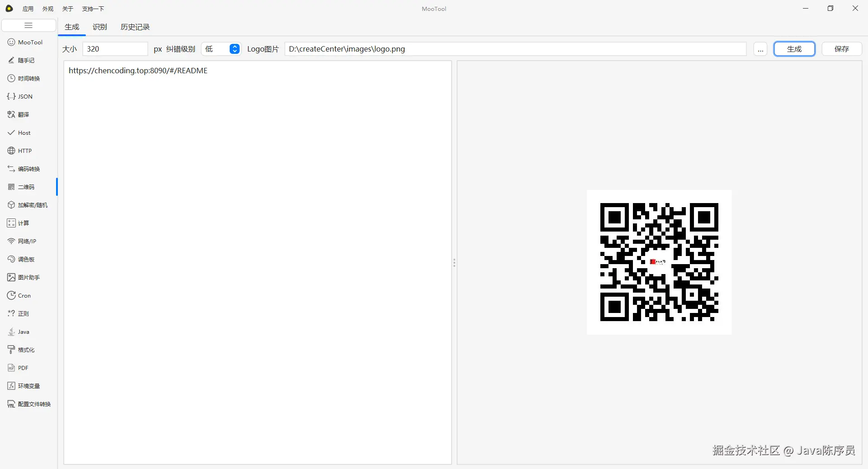Open the 支持一下 menu
Screen dimensions: 868x469
point(93,9)
